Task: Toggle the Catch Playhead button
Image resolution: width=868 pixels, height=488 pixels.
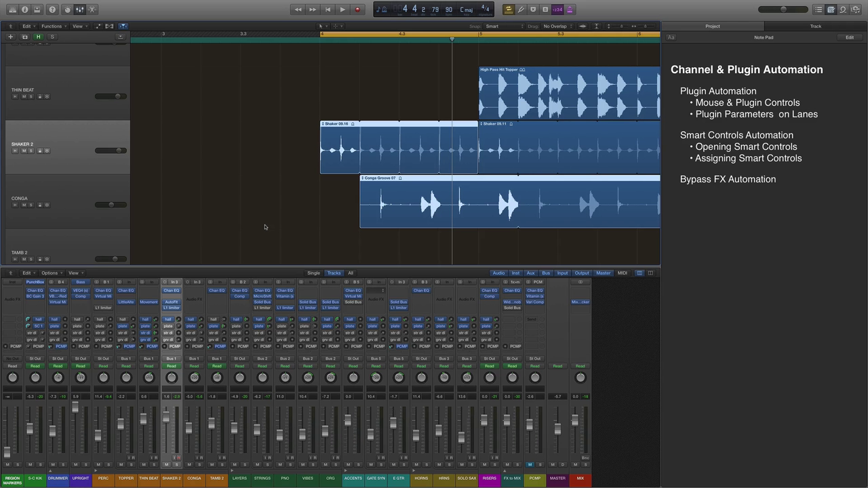Action: coord(123,26)
